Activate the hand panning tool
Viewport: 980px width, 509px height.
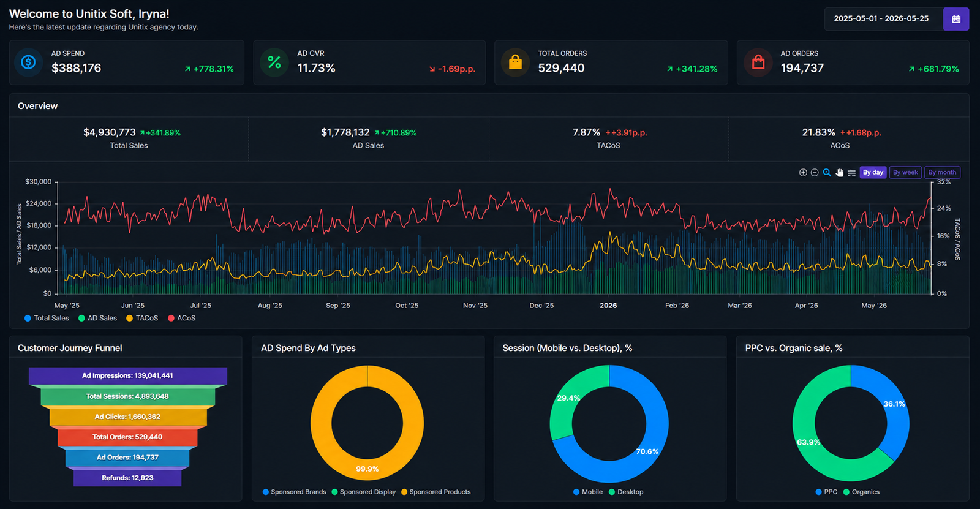click(839, 173)
